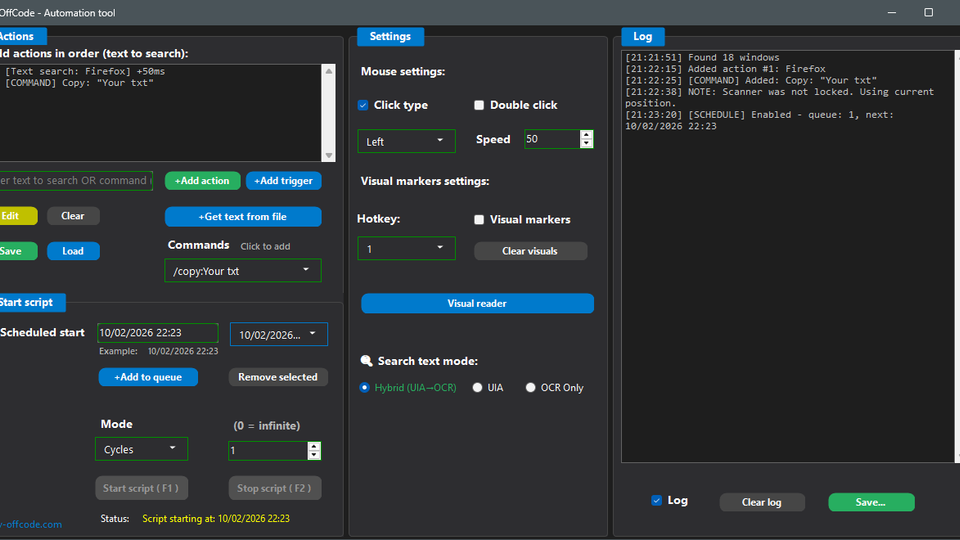Viewport: 960px width, 540px height.
Task: Open the Commands /copy dropdown
Action: coord(243,270)
